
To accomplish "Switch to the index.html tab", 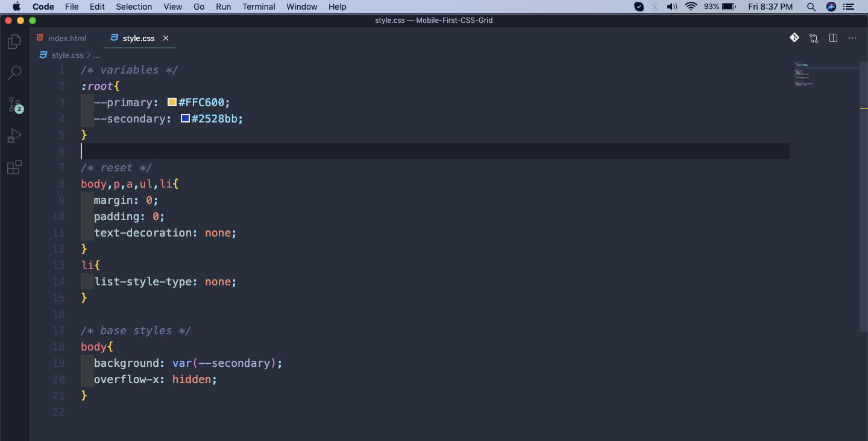I will tap(61, 38).
